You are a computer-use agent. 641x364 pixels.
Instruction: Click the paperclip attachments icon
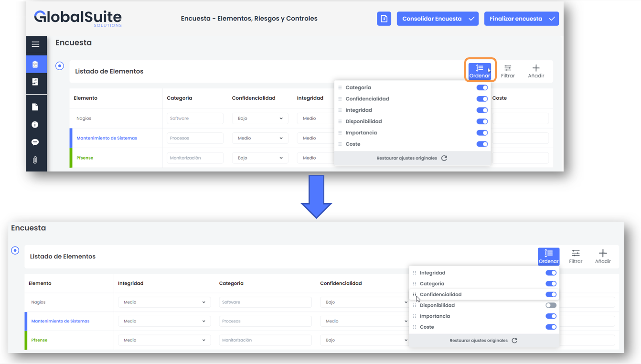pyautogui.click(x=35, y=160)
